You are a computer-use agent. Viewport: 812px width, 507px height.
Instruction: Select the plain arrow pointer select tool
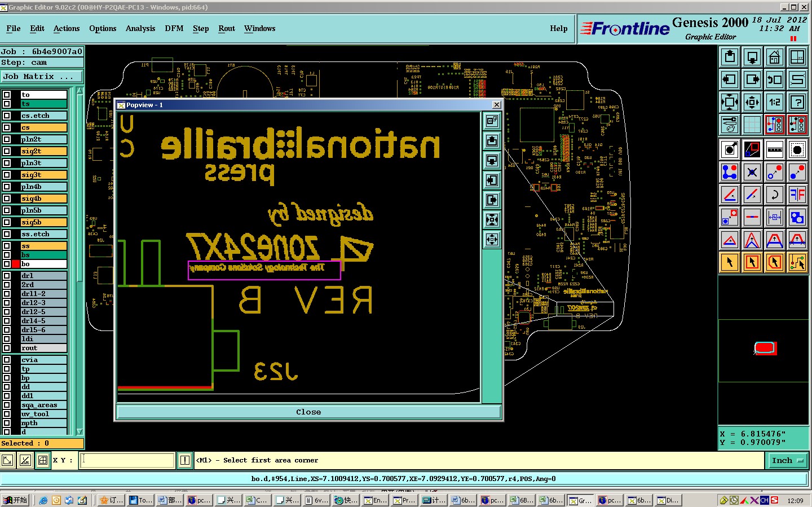[x=730, y=262]
